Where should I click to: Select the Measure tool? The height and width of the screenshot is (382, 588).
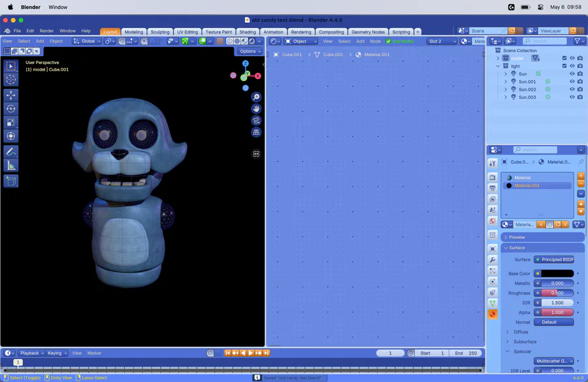pos(10,165)
